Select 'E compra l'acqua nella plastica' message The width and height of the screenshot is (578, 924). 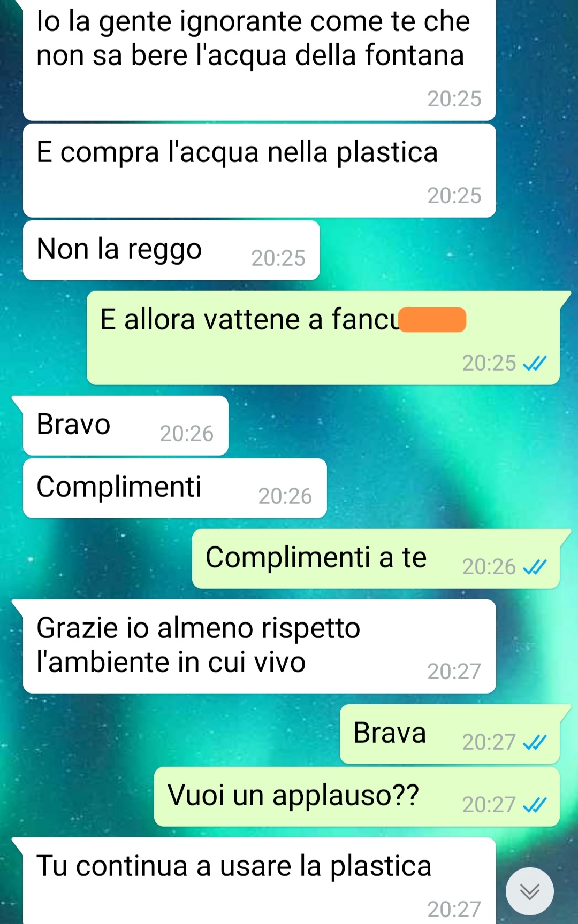click(260, 171)
